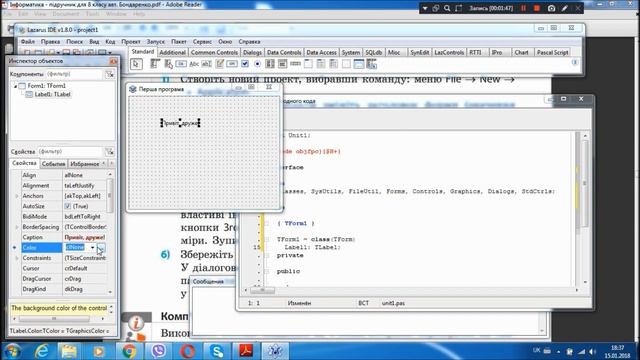This screenshot has width=640, height=360.
Task: Pick the TPopupMenu component icon
Action: click(168, 64)
